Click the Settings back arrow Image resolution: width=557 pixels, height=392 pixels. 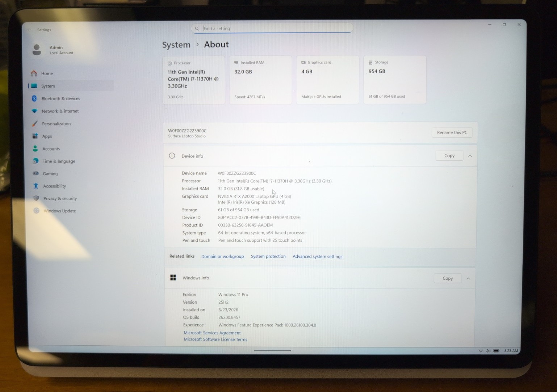click(29, 30)
